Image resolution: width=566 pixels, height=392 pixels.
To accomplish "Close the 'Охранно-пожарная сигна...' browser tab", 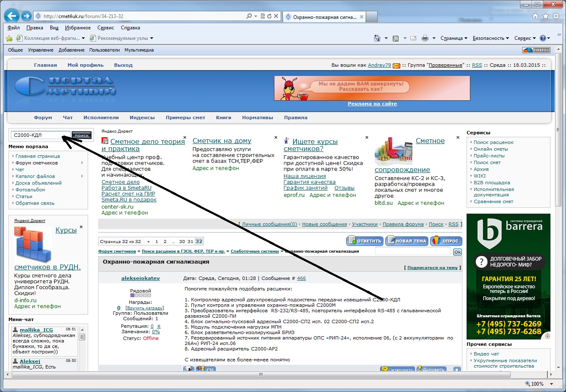I will point(362,17).
